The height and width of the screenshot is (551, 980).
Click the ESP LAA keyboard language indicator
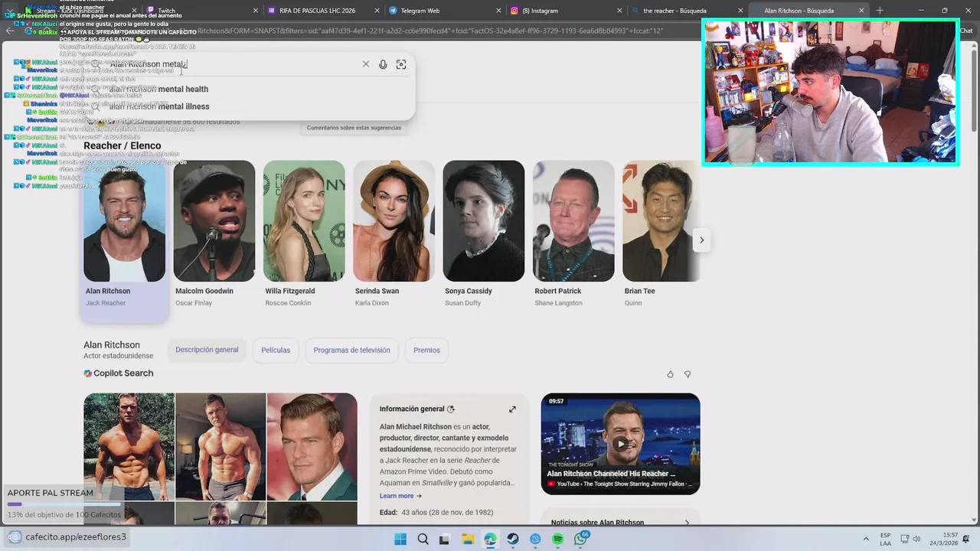coord(885,540)
